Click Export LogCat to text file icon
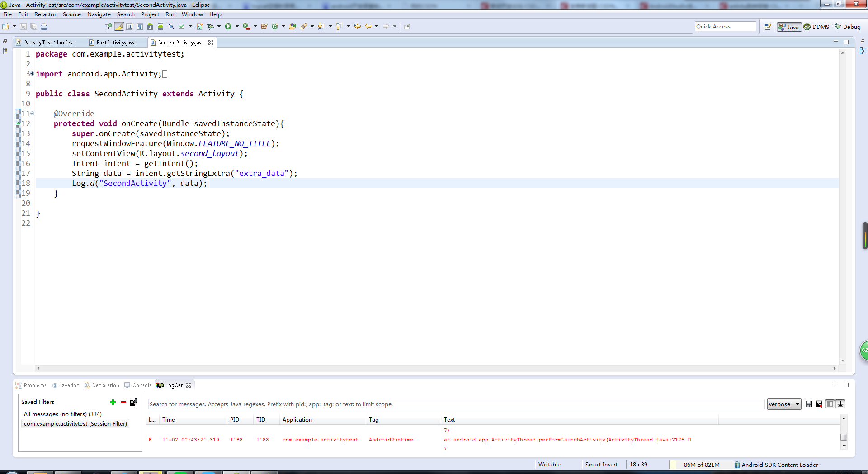Image resolution: width=868 pixels, height=474 pixels. coord(809,404)
